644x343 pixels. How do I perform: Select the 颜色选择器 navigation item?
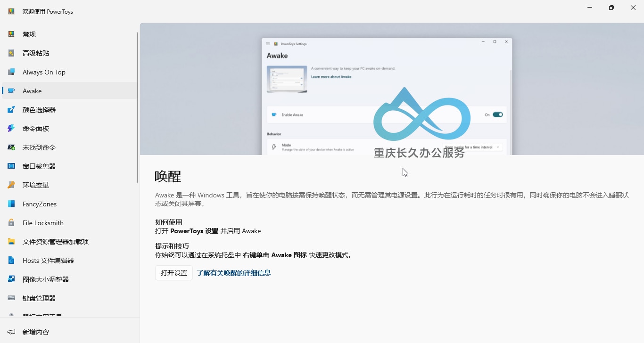[x=69, y=110]
